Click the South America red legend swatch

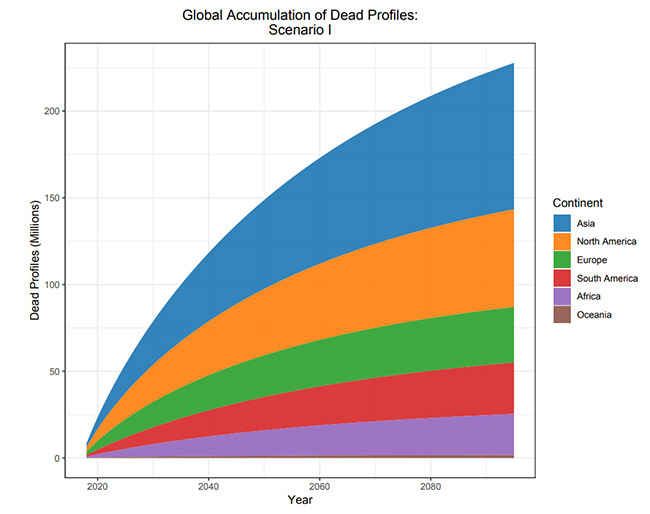point(562,278)
